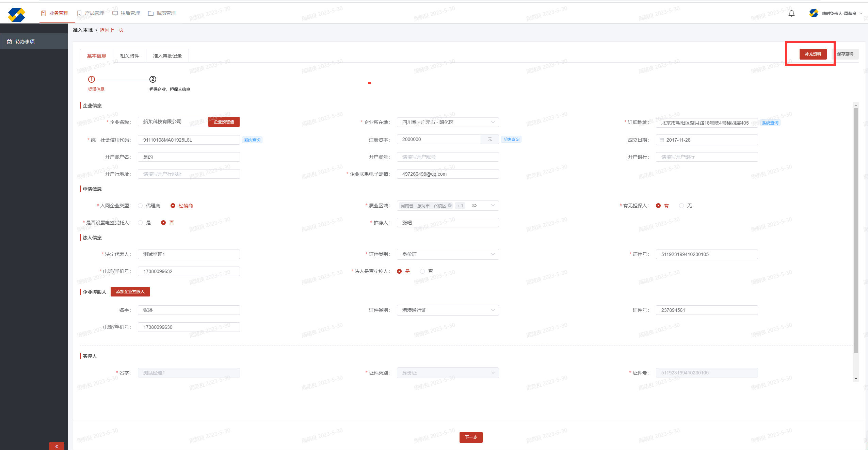
Task: Select 是 for 是否设置电签受托人
Action: pyautogui.click(x=140, y=223)
